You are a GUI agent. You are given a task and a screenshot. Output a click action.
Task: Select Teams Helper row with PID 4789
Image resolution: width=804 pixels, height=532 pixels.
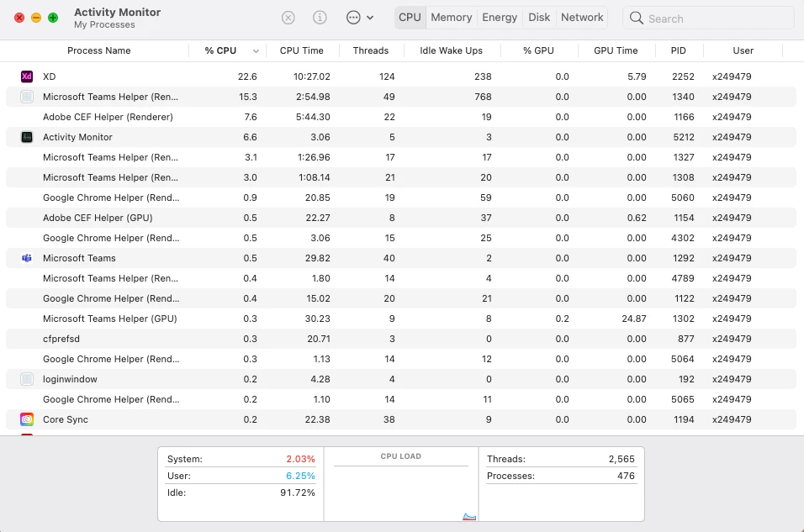coord(401,278)
